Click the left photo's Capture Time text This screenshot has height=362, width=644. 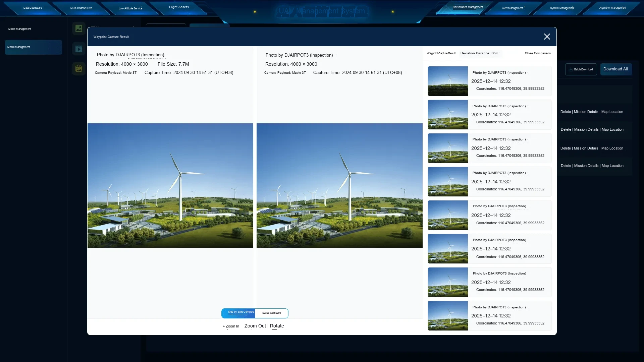pos(189,73)
